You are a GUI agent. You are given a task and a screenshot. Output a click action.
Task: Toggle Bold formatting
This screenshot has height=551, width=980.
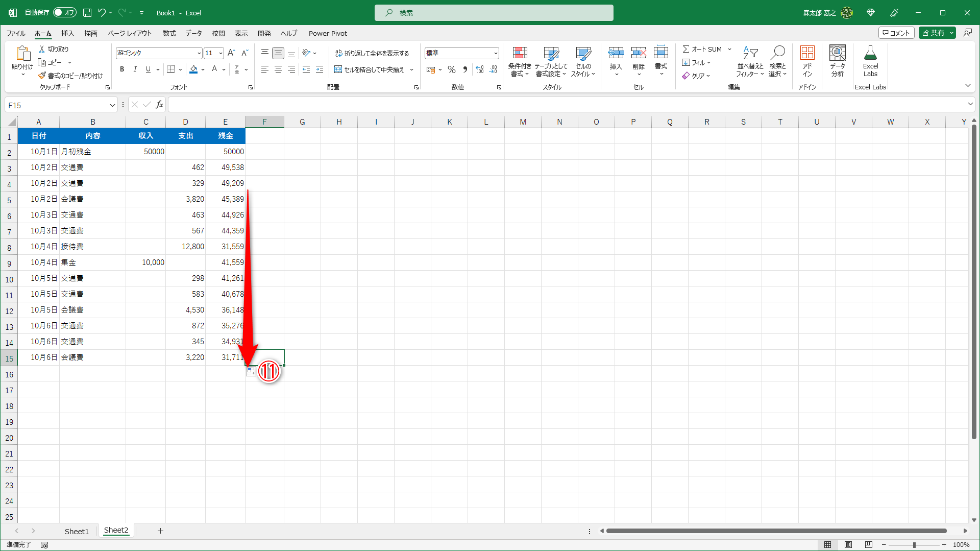pyautogui.click(x=122, y=69)
